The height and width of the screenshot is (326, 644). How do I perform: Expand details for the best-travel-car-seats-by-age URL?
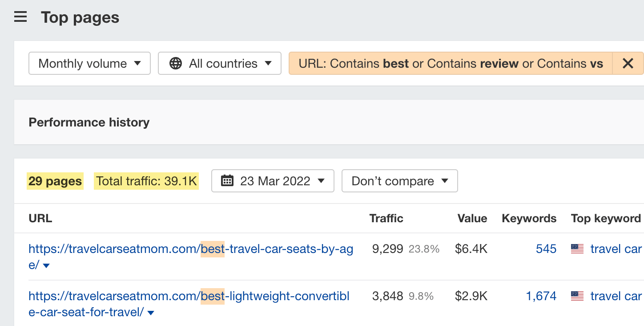coord(48,265)
